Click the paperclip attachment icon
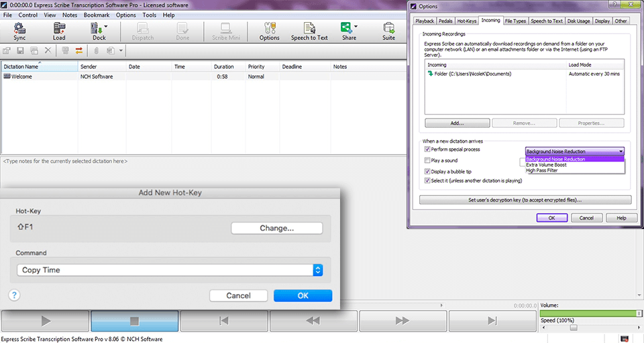This screenshot has height=343, width=644. click(96, 51)
